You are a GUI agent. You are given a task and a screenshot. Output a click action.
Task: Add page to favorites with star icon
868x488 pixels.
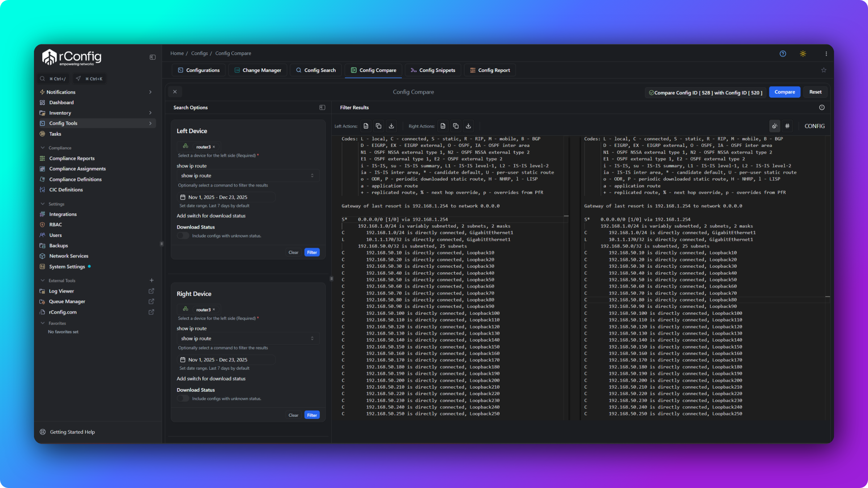tap(824, 70)
